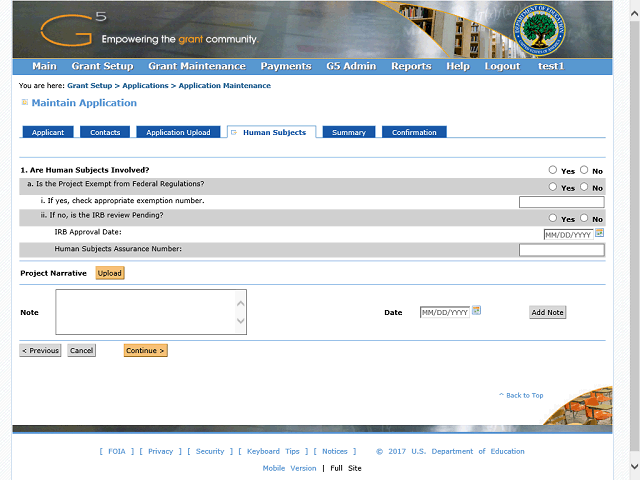This screenshot has width=640, height=480.
Task: Switch to the Contacts tab
Action: pyautogui.click(x=105, y=132)
